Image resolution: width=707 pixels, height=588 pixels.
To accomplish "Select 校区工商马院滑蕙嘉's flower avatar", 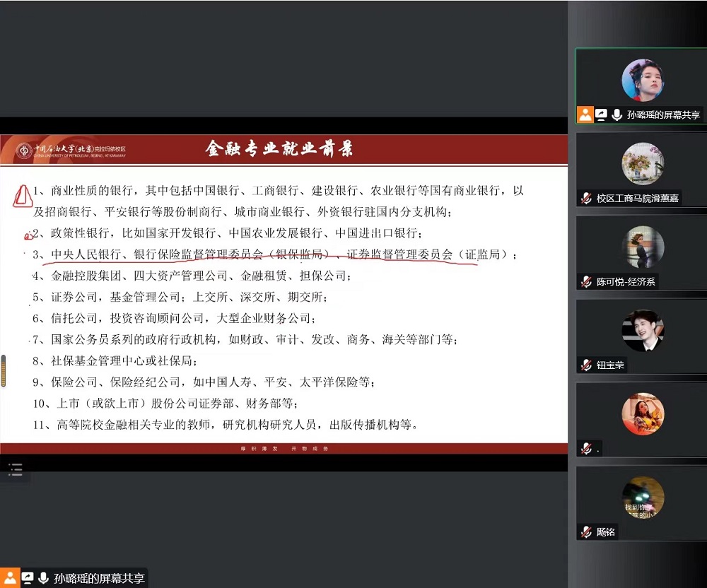I will pos(643,163).
